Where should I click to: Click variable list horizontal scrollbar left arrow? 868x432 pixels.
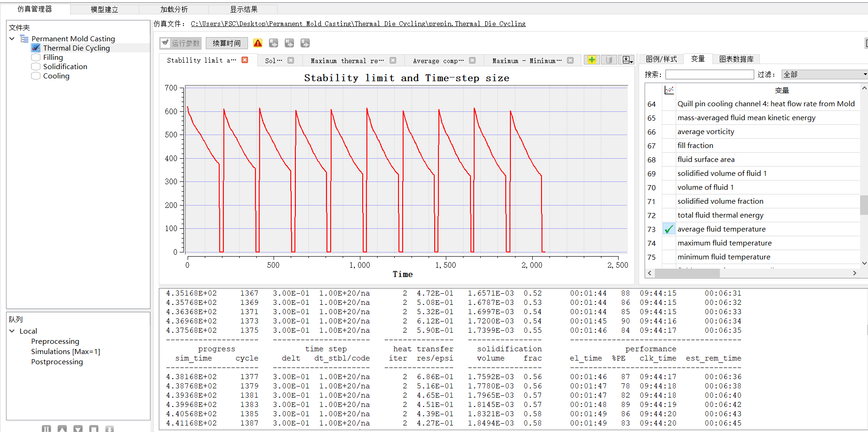(x=650, y=273)
